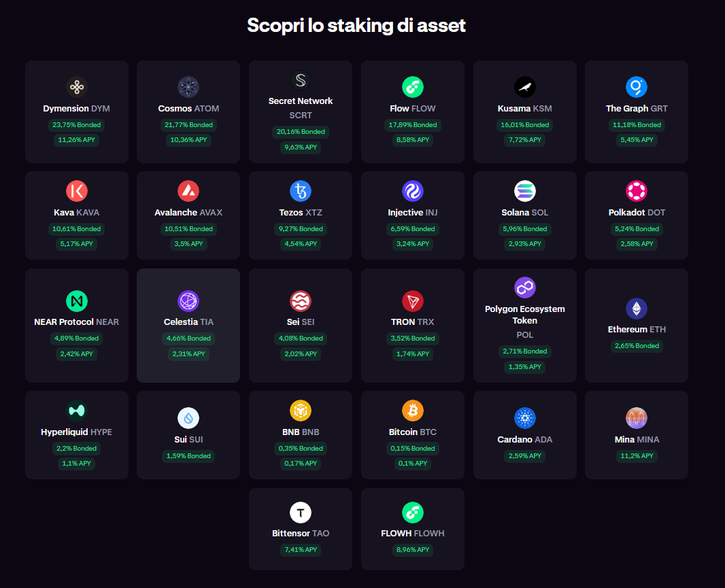This screenshot has width=725, height=588.
Task: Select the FLOWH green icon
Action: coord(413,513)
